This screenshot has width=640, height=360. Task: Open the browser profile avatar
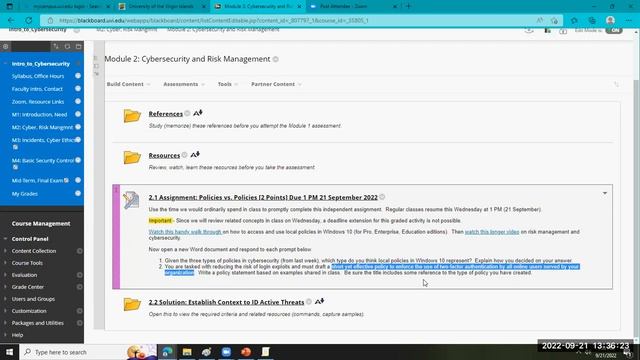pyautogui.click(x=611, y=20)
